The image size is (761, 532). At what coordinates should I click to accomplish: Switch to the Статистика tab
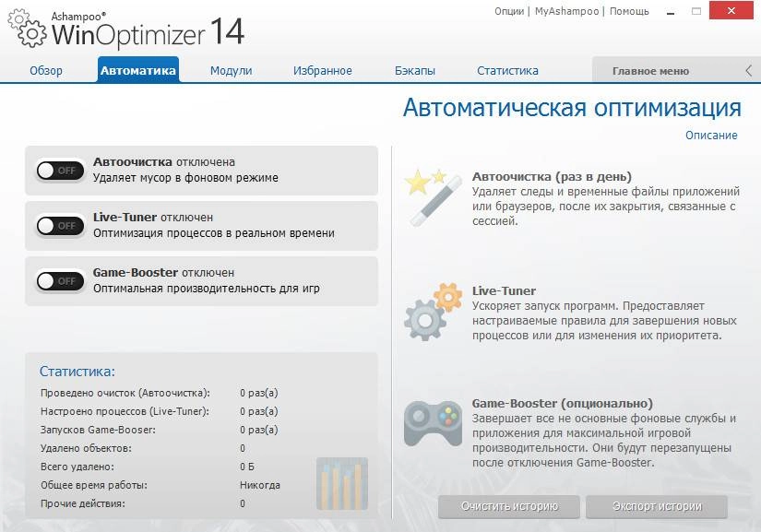click(x=507, y=71)
